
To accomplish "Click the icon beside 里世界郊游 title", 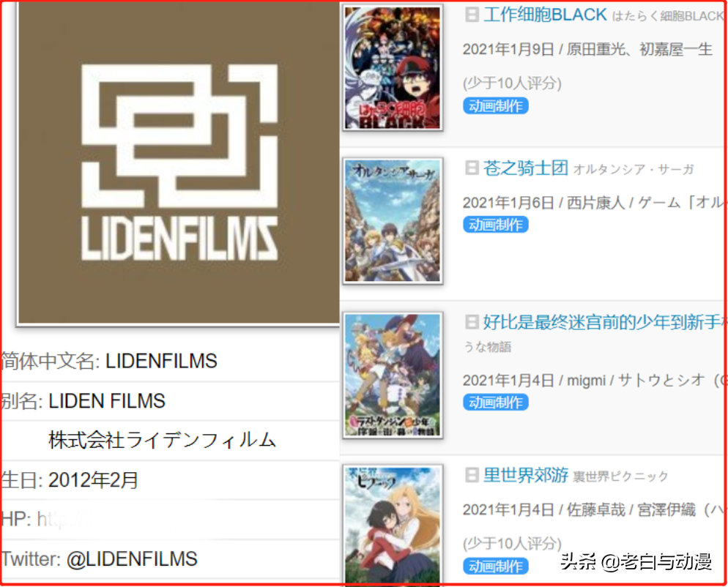I will 472,475.
